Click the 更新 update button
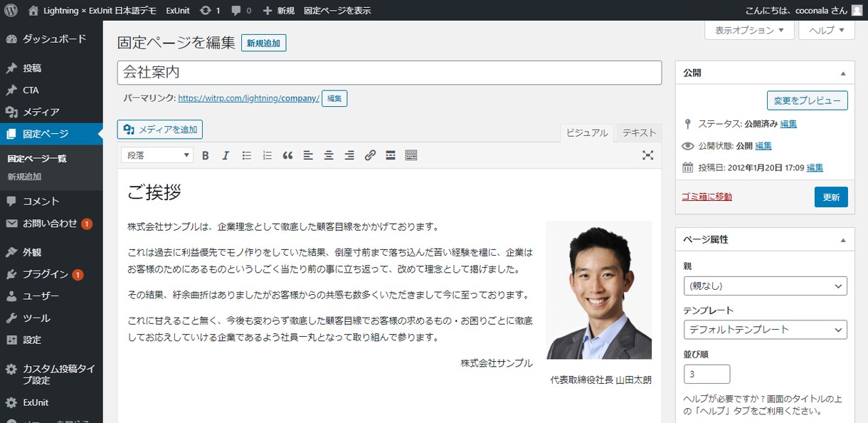This screenshot has width=868, height=423. pyautogui.click(x=831, y=197)
